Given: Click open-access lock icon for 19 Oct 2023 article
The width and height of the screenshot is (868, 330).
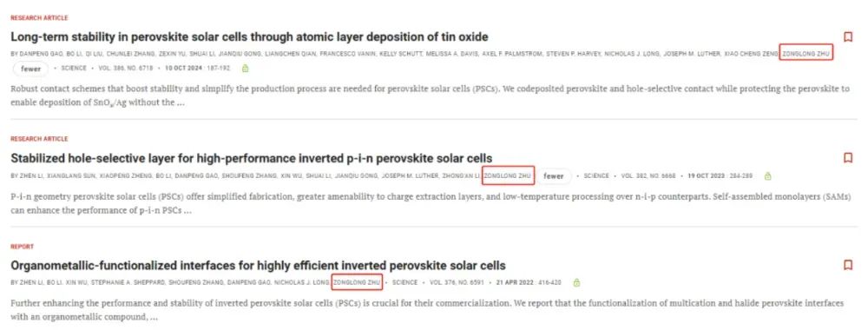Looking at the screenshot, I should [768, 176].
